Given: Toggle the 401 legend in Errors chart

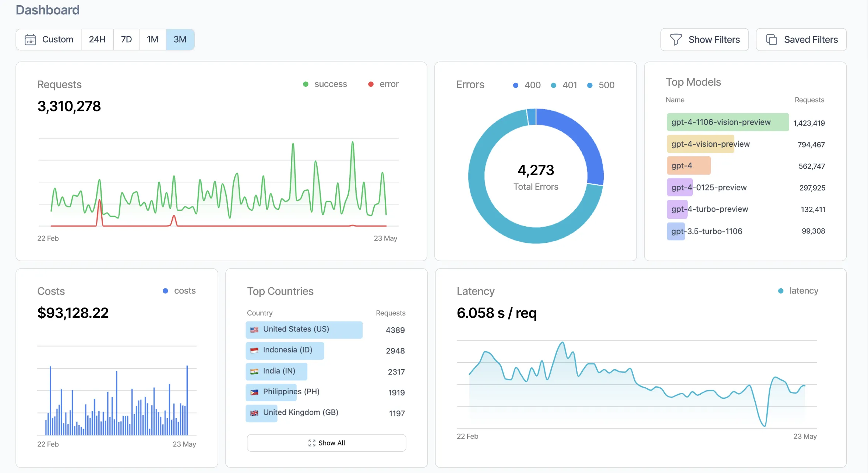Looking at the screenshot, I should pos(564,85).
